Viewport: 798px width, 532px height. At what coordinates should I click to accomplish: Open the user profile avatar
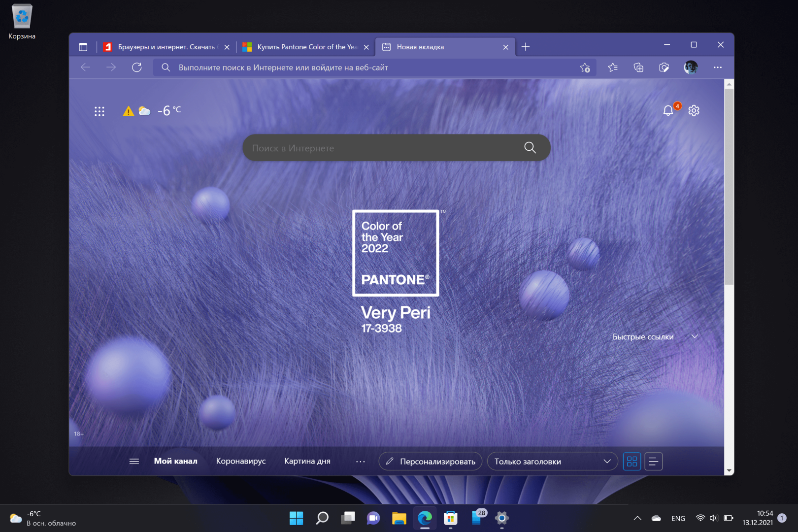tap(691, 67)
